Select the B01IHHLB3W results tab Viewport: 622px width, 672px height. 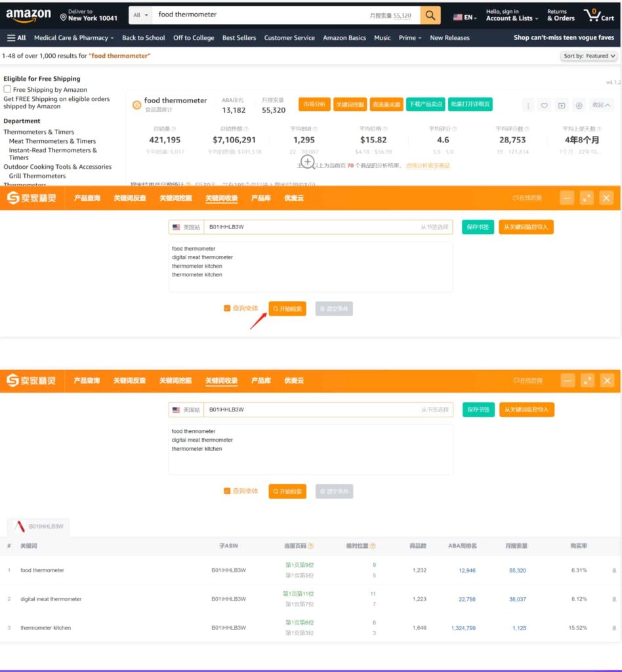[x=39, y=526]
